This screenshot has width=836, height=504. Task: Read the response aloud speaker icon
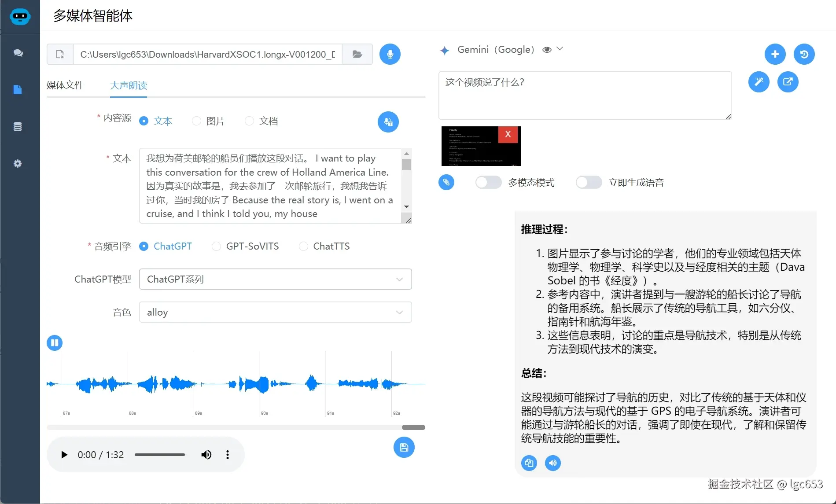(553, 463)
